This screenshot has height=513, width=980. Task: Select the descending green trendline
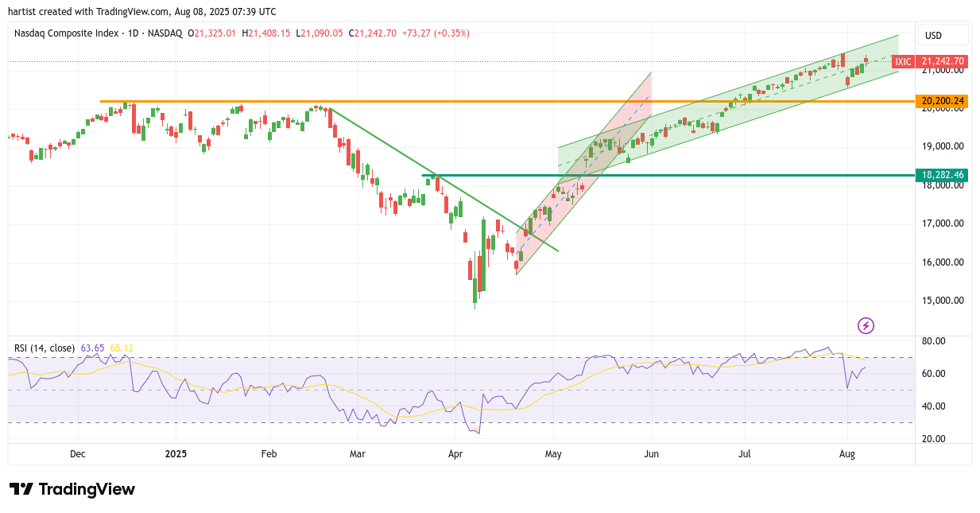[444, 178]
